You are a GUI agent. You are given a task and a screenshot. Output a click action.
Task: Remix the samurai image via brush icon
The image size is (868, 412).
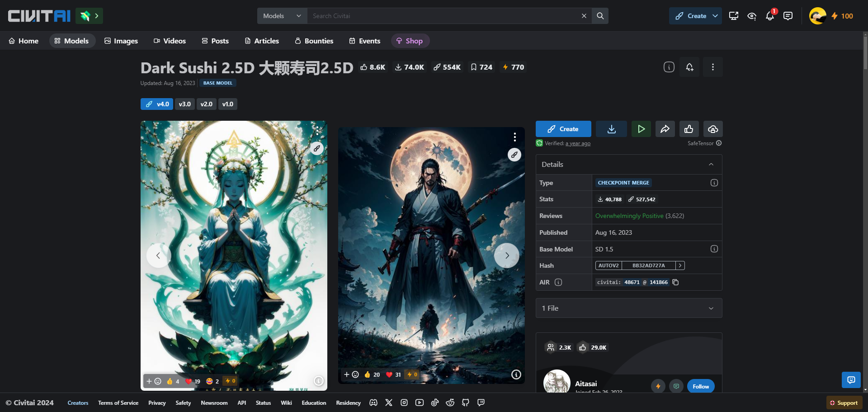[x=514, y=155]
